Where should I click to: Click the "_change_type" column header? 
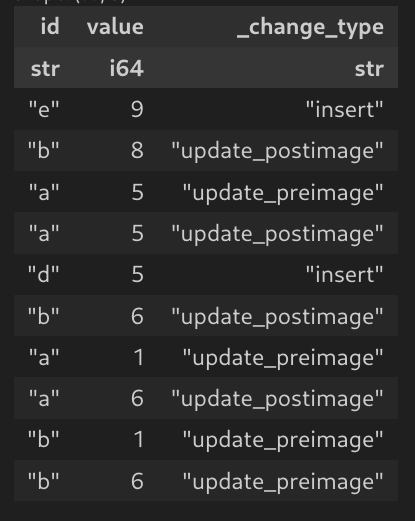[310, 27]
